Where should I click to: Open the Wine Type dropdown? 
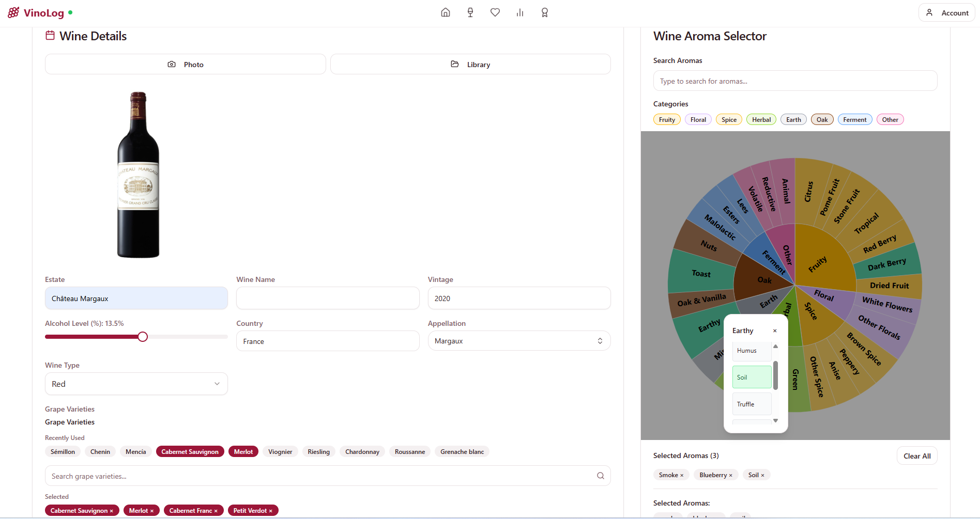(x=136, y=384)
